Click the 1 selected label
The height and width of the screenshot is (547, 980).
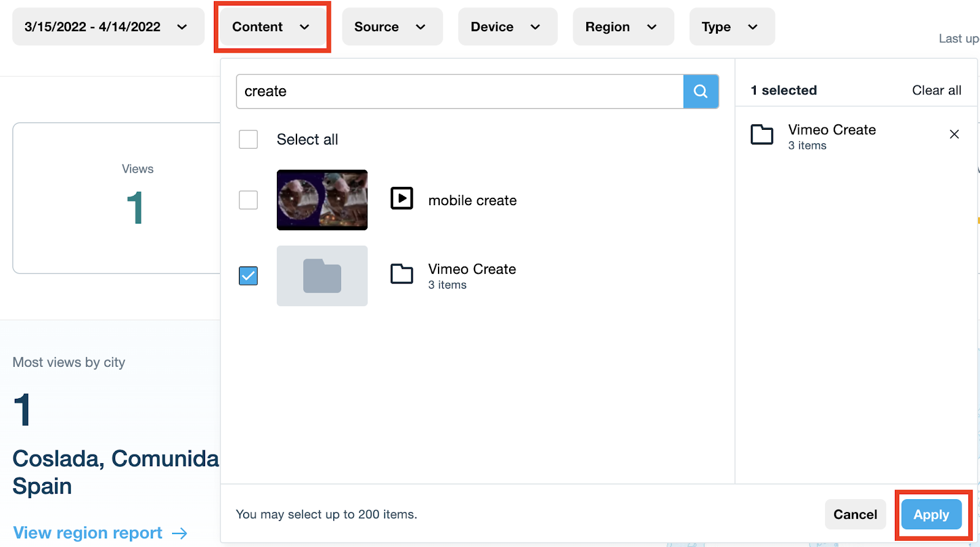click(x=784, y=90)
